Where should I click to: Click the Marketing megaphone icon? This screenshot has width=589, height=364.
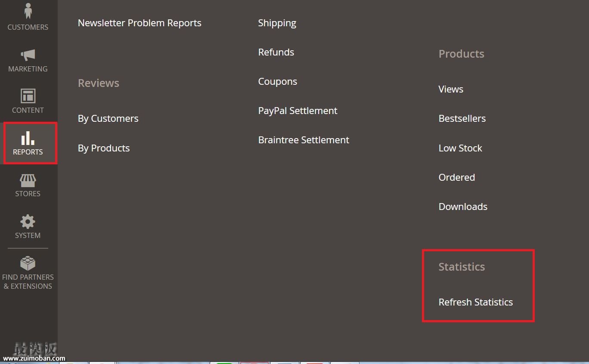[28, 55]
